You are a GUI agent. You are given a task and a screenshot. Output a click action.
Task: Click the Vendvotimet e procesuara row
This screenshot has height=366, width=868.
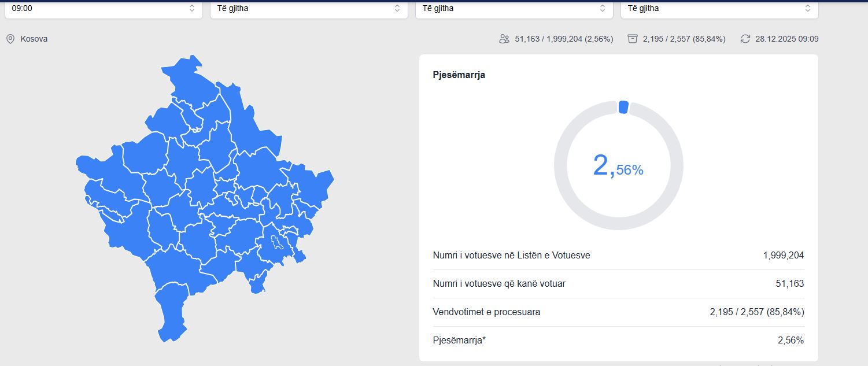(618, 312)
